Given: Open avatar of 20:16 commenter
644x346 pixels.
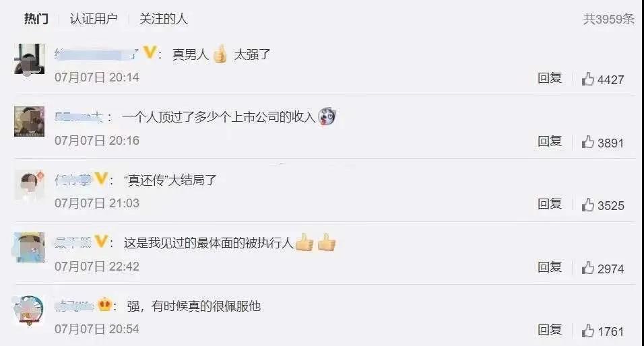Looking at the screenshot, I should pyautogui.click(x=29, y=121).
